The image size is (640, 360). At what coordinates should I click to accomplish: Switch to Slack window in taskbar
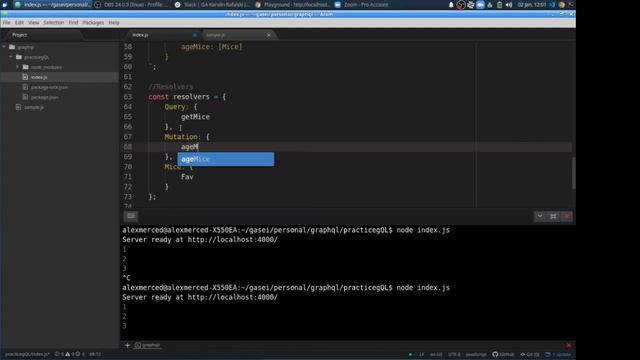pos(212,4)
